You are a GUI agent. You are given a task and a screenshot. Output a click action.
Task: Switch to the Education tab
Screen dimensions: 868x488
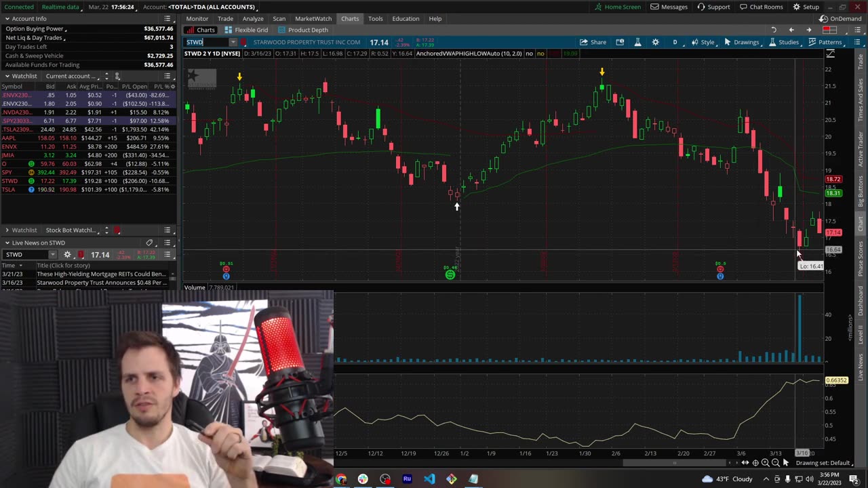(406, 18)
